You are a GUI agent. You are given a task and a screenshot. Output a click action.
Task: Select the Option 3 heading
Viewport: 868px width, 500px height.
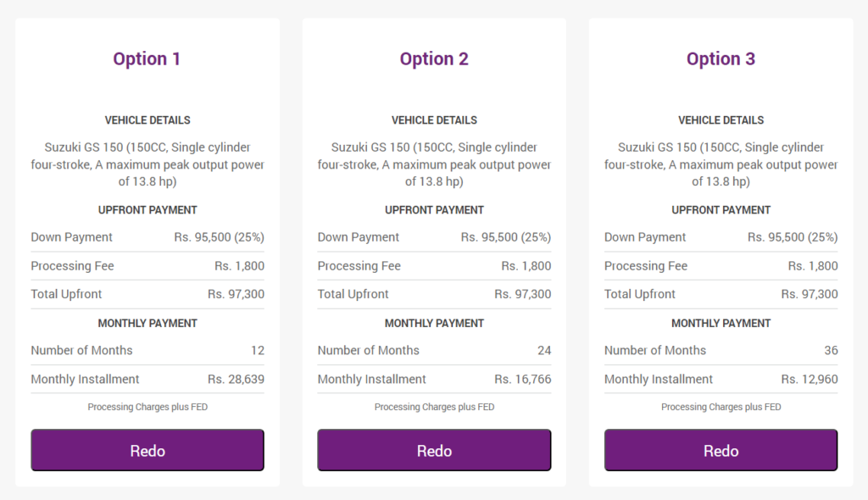click(x=721, y=58)
